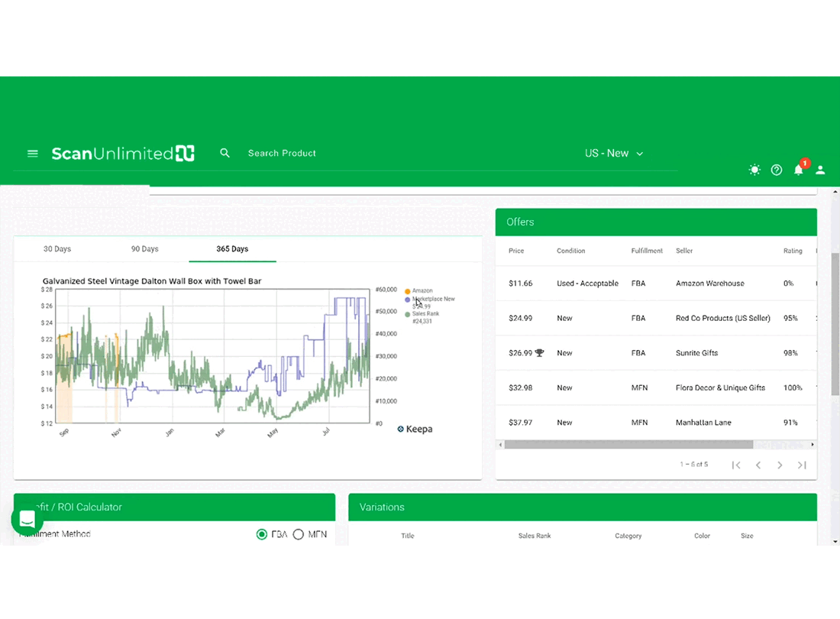Click the $32.98 offer price
This screenshot has width=840, height=619.
point(521,388)
